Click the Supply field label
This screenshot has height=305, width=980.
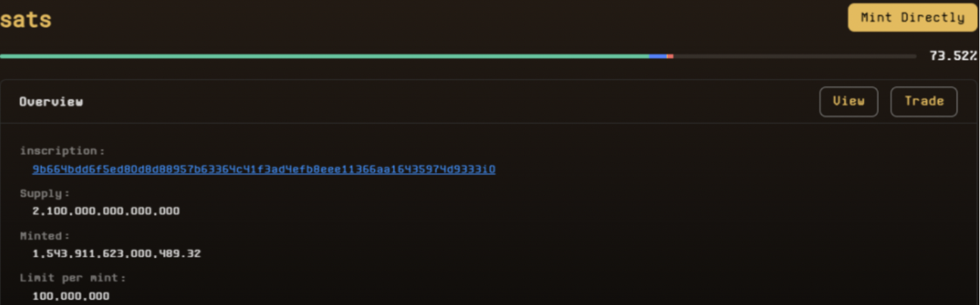point(45,193)
